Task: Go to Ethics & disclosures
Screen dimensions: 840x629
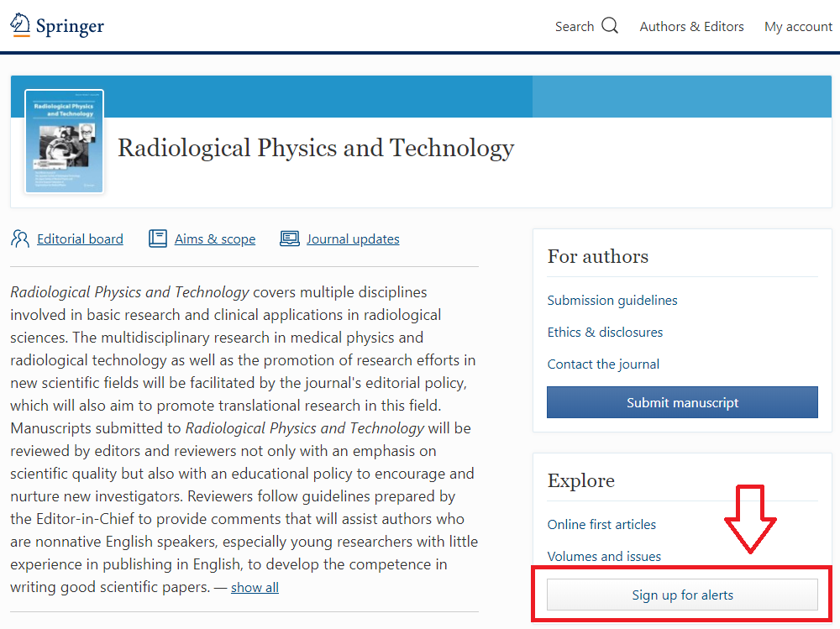Action: pyautogui.click(x=605, y=333)
